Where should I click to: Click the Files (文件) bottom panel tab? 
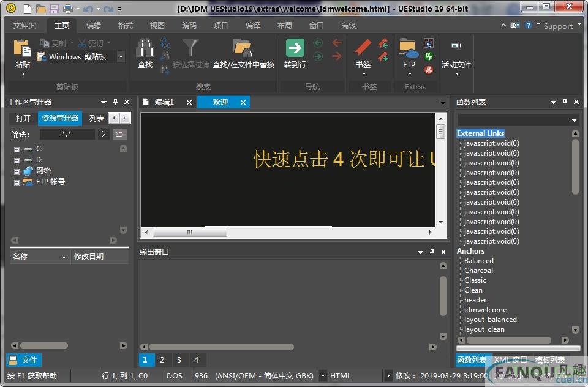click(24, 360)
